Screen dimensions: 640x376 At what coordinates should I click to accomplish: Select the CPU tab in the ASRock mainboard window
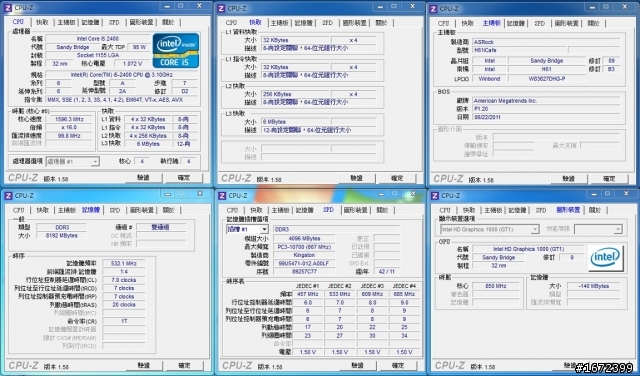(x=443, y=23)
